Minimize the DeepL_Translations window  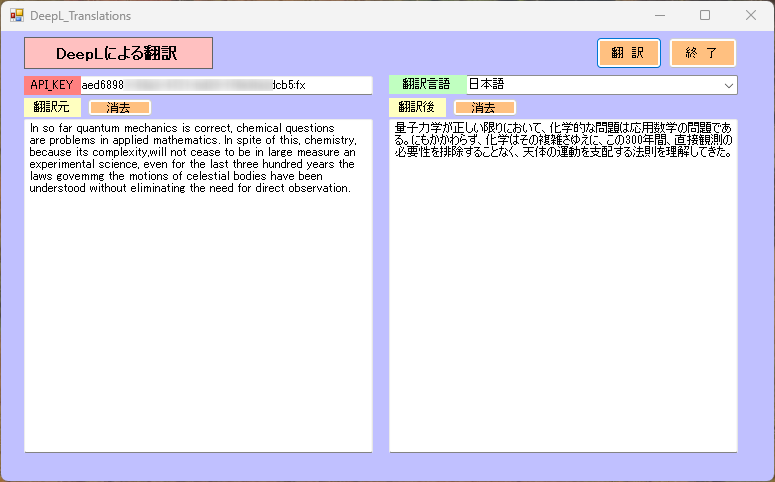point(659,16)
